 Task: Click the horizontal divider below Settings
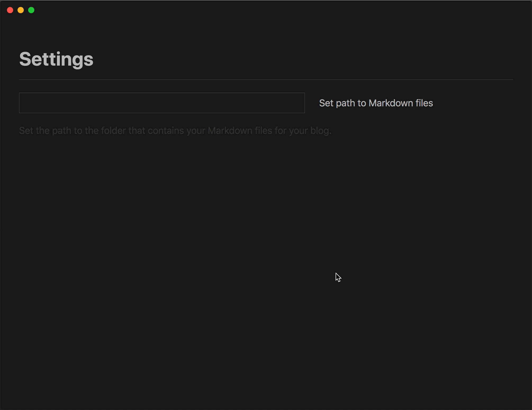pos(266,80)
